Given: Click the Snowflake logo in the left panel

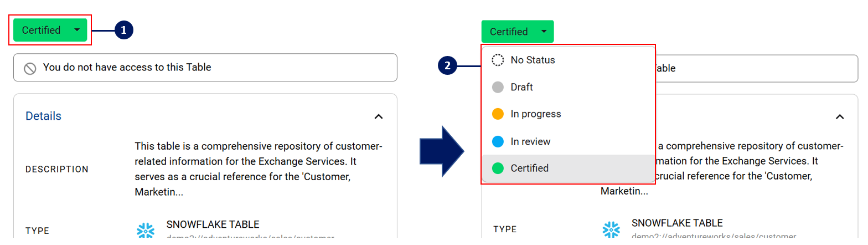Looking at the screenshot, I should (x=146, y=231).
